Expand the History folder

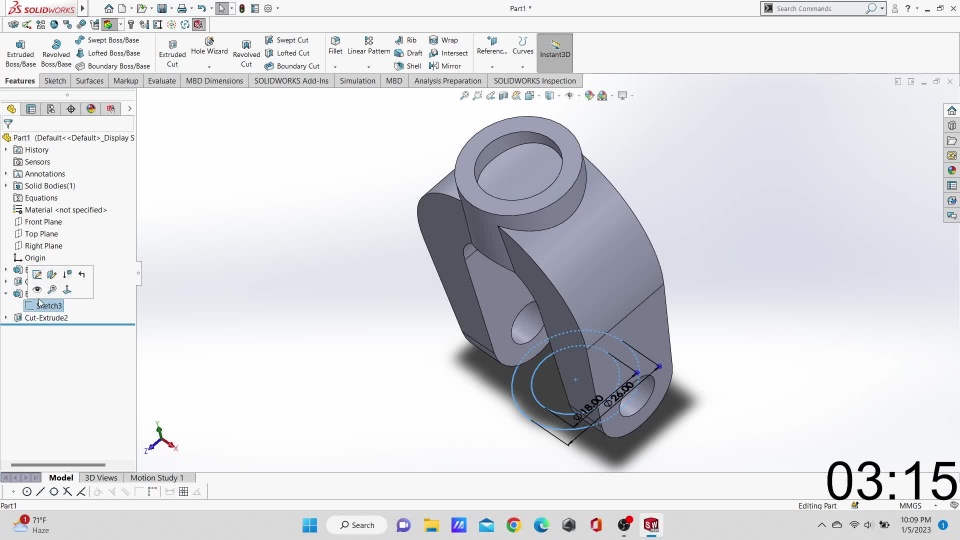[x=6, y=150]
